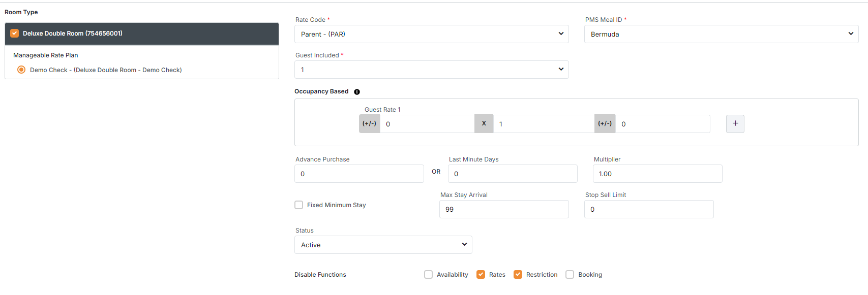Enable the Fixed Minimum Stay checkbox
The height and width of the screenshot is (295, 868).
click(299, 205)
